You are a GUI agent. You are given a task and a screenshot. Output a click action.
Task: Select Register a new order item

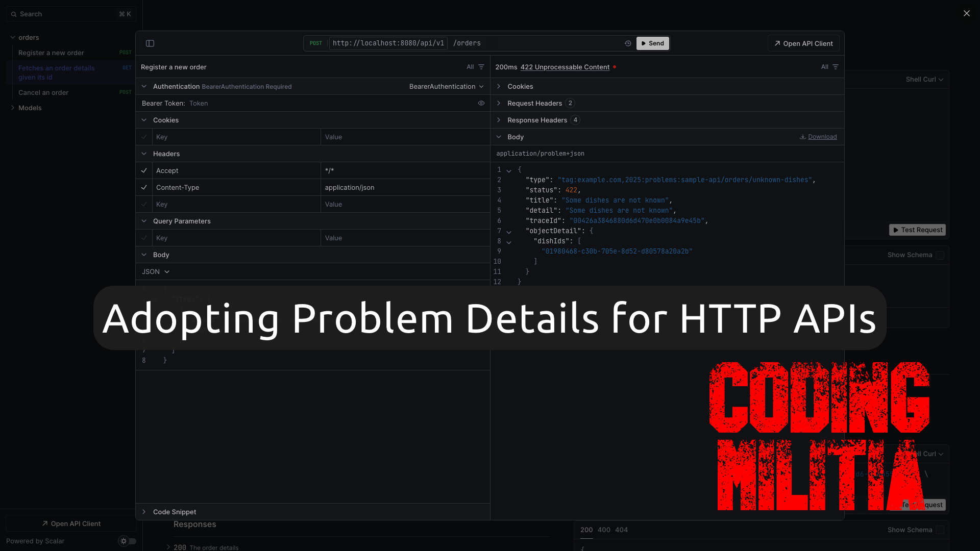click(x=51, y=53)
